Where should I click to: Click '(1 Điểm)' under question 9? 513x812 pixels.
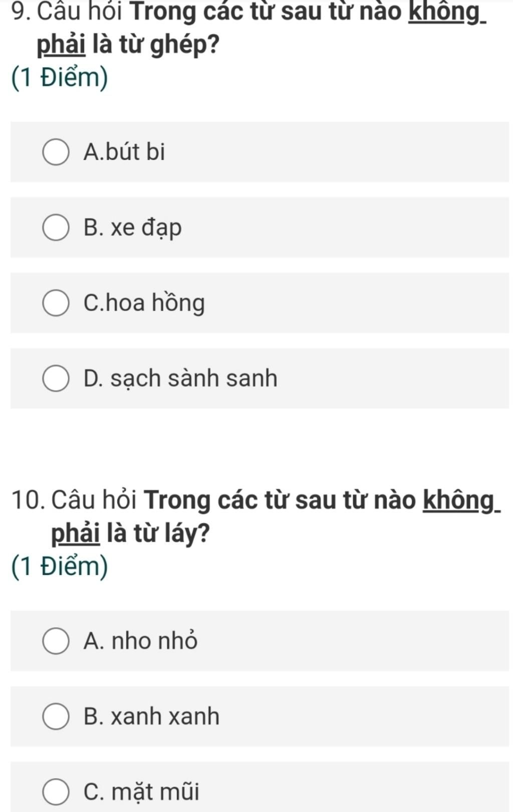59,79
